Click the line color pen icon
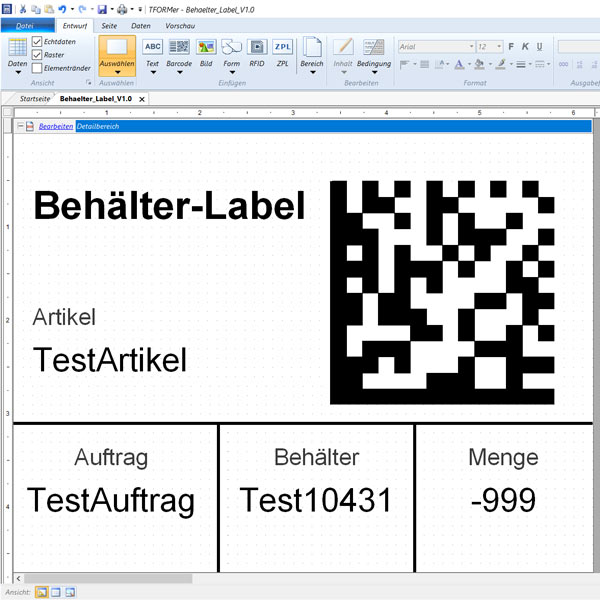Screen dimensions: 600x600 pos(500,64)
